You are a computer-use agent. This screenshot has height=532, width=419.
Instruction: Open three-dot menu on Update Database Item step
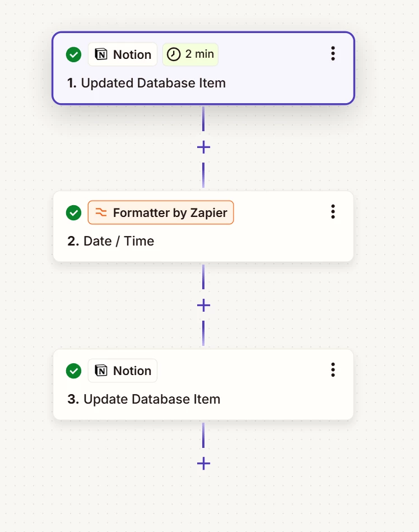click(333, 370)
